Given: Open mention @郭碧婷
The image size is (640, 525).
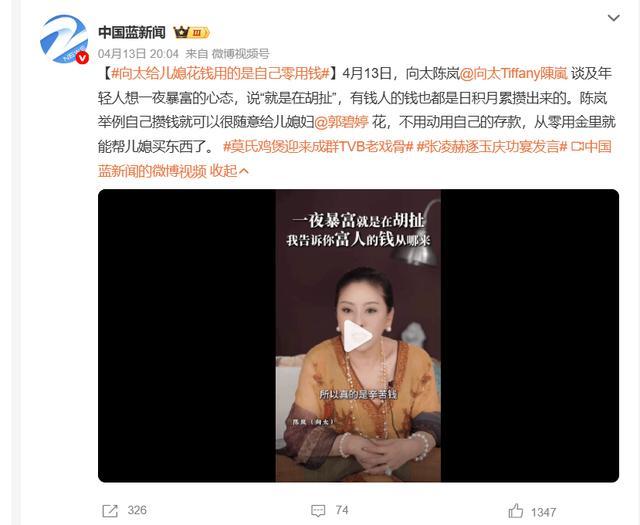Looking at the screenshot, I should tap(341, 122).
